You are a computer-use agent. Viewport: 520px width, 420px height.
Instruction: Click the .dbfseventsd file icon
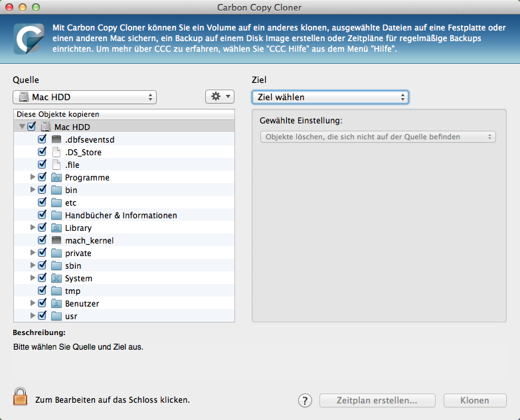coord(56,139)
